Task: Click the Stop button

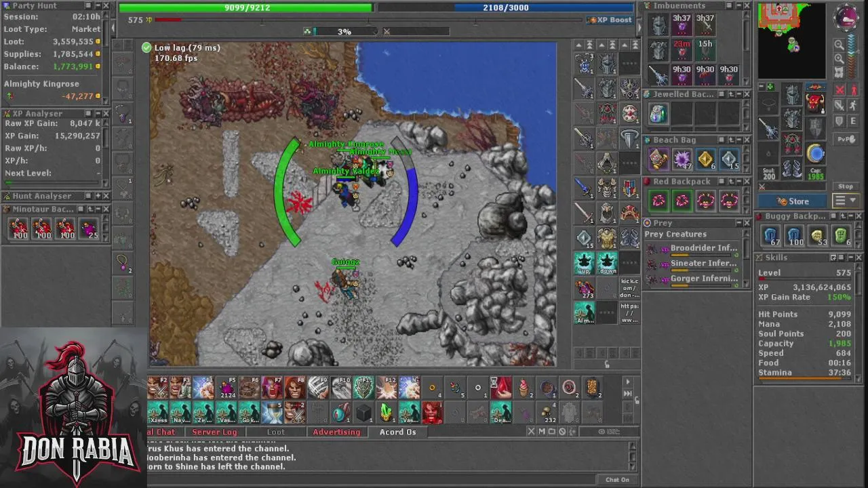Action: (845, 186)
